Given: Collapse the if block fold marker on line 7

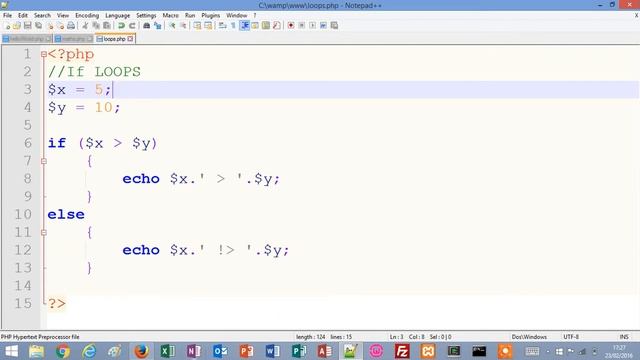Looking at the screenshot, I should point(44,161).
